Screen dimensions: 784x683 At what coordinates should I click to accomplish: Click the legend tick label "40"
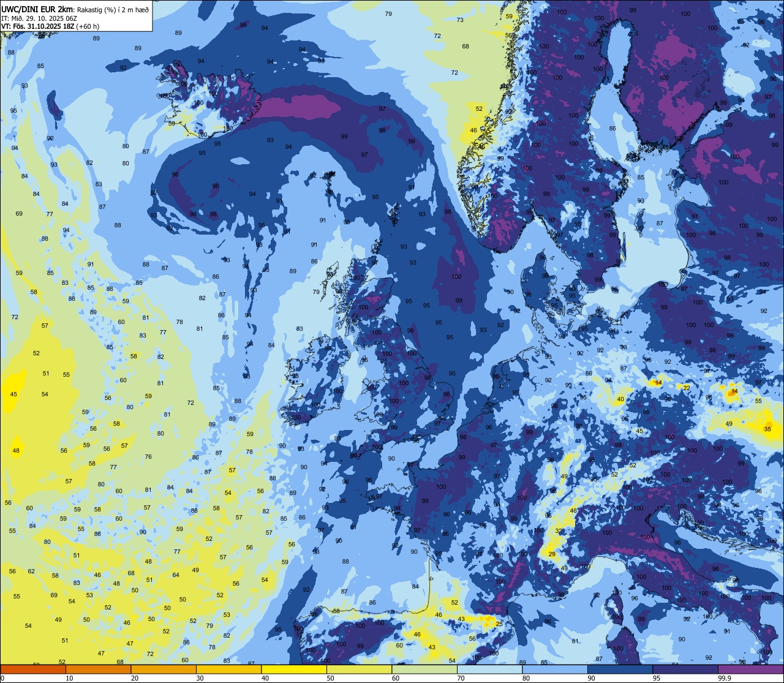click(x=265, y=678)
